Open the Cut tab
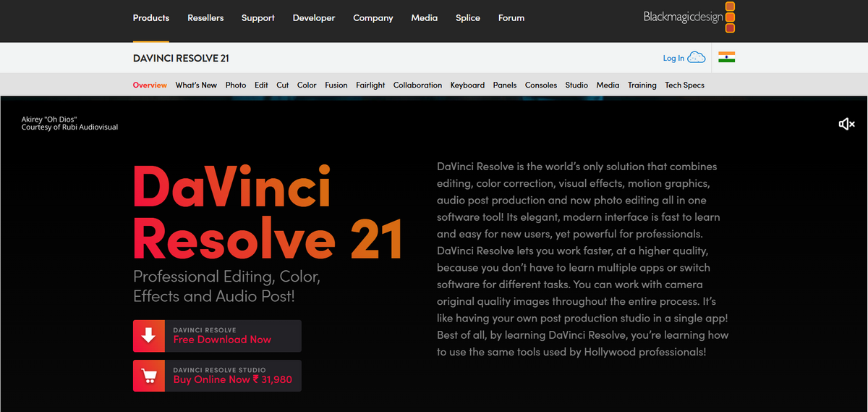The width and height of the screenshot is (868, 412). [x=283, y=85]
